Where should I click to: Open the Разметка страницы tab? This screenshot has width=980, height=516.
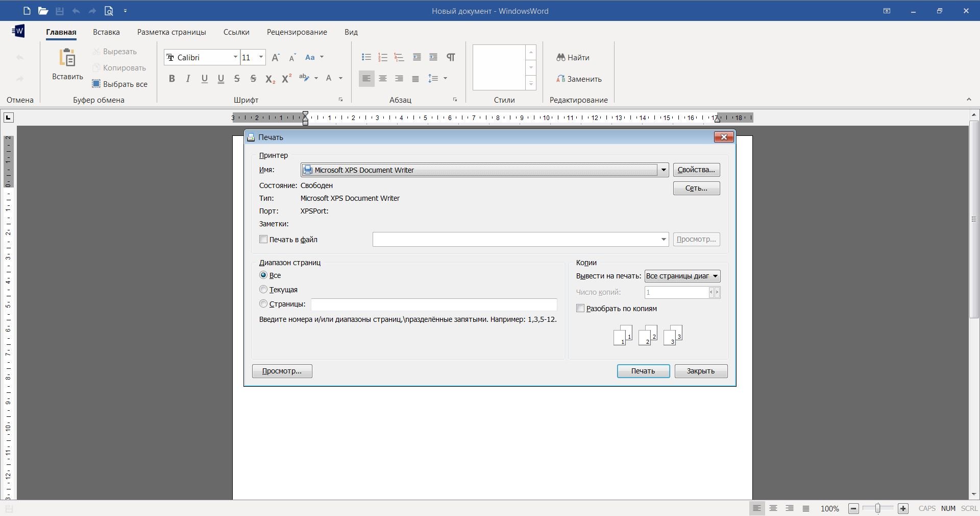(171, 32)
